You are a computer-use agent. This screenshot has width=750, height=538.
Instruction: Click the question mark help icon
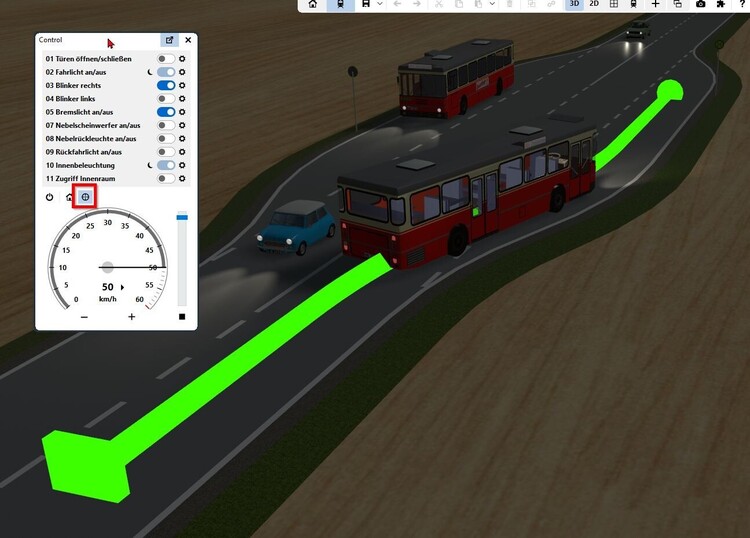(742, 4)
